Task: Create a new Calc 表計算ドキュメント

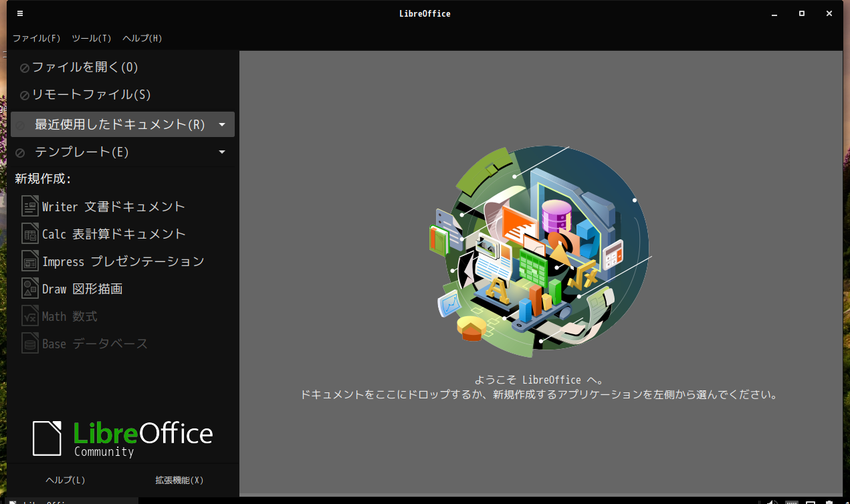Action: tap(104, 234)
